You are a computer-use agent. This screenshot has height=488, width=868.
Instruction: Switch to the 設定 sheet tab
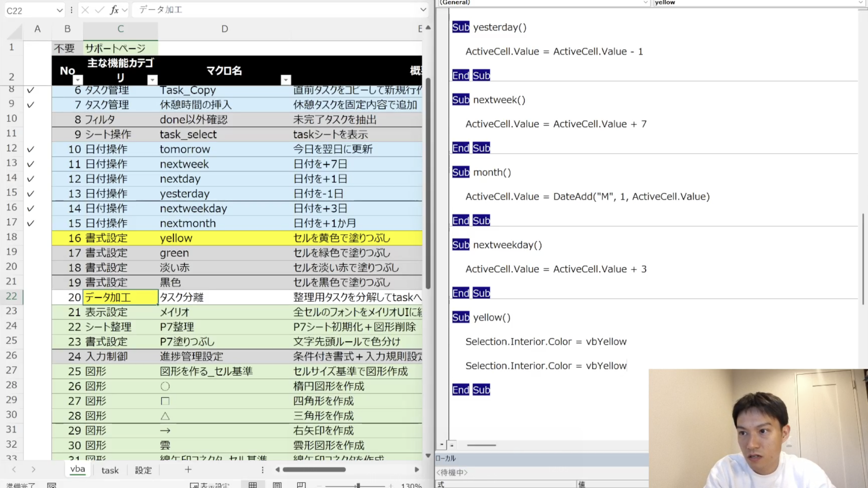click(x=143, y=470)
